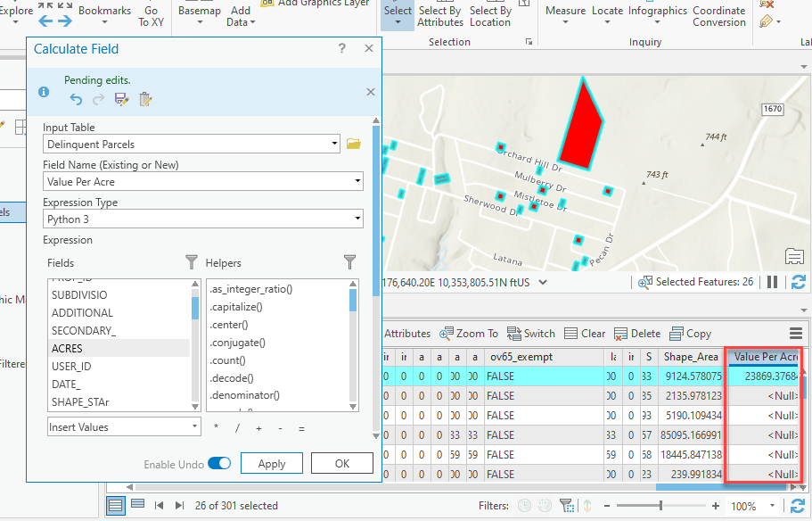The image size is (812, 521).
Task: Increase table zoom plus button
Action: click(x=716, y=506)
